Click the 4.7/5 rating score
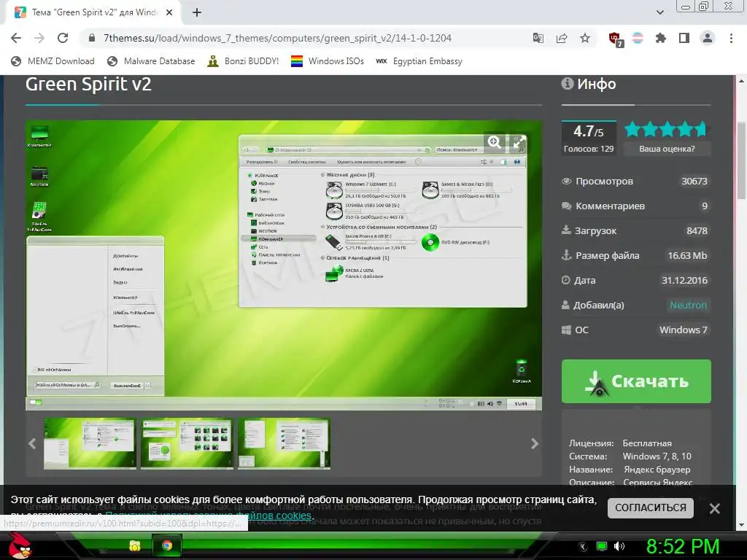This screenshot has width=747, height=560. pyautogui.click(x=589, y=131)
